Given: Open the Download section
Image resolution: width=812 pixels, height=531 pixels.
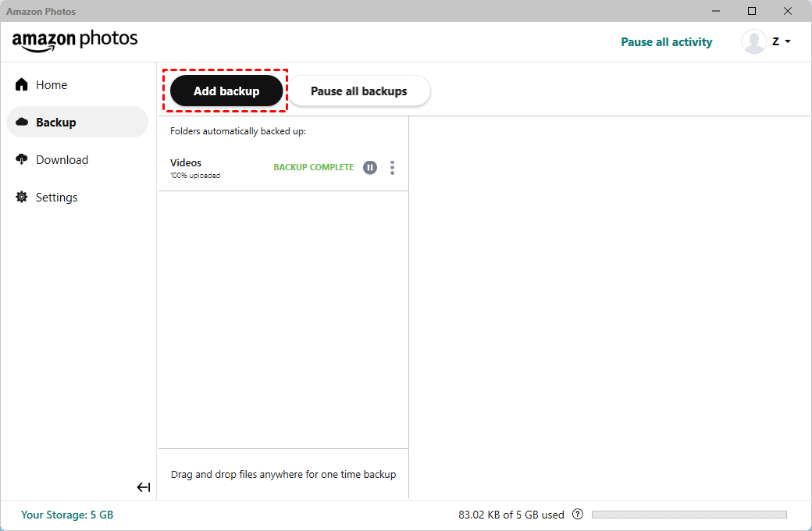Looking at the screenshot, I should tap(62, 159).
